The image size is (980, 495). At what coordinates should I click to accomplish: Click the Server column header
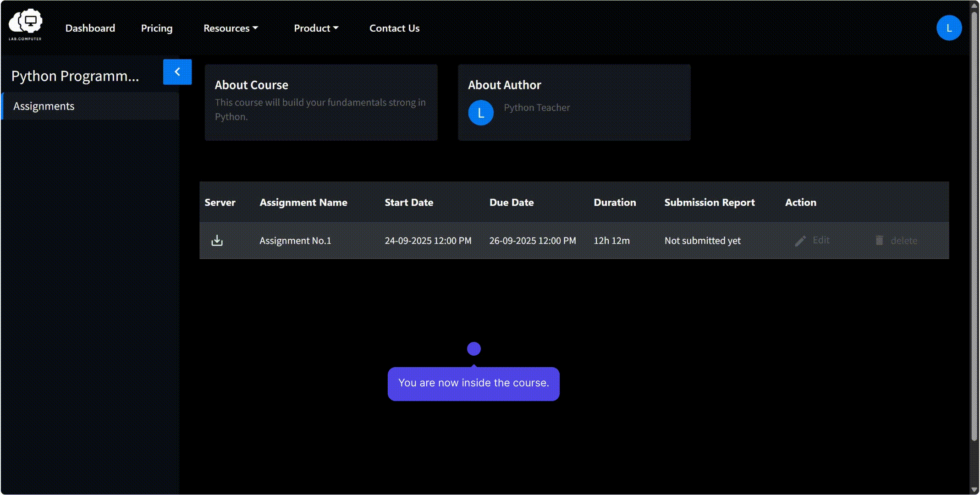[220, 203]
